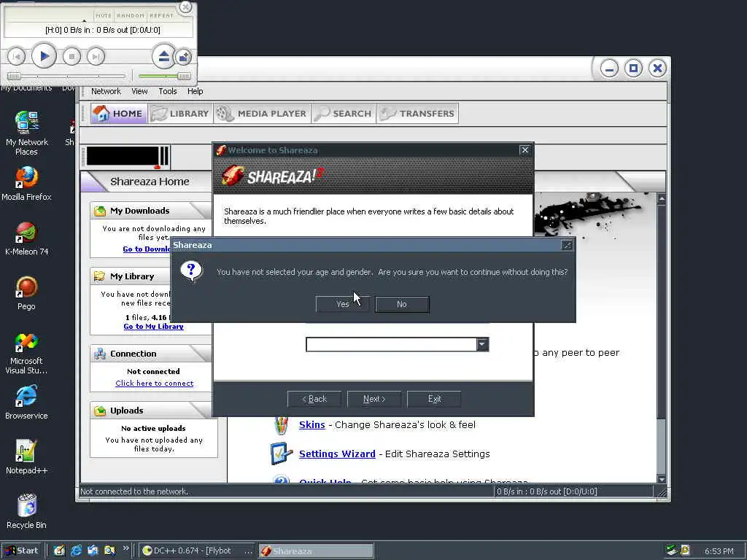Open K-Meleon 74 desktop icon
747x560 pixels.
pos(27,238)
